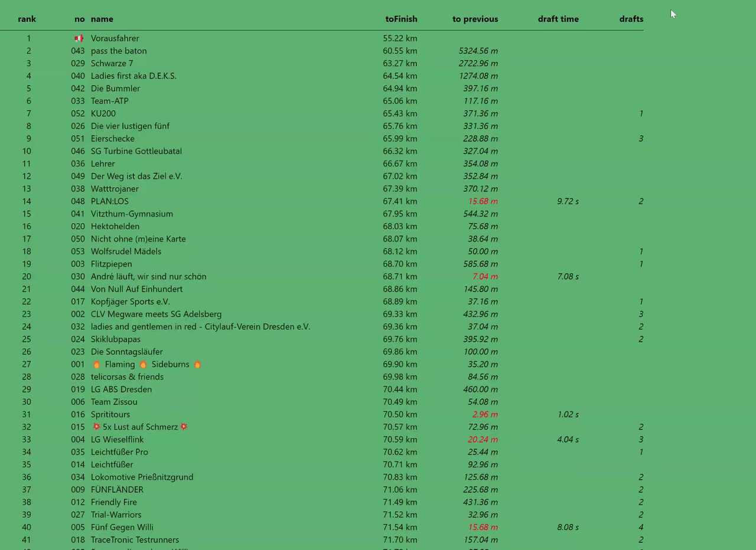The image size is (756, 550).
Task: Click the fire emoji between Flaming and Sideburns
Action: coord(143,365)
